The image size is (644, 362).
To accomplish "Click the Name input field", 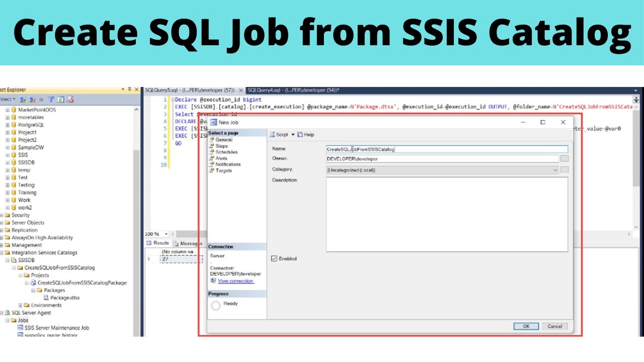I will (447, 149).
